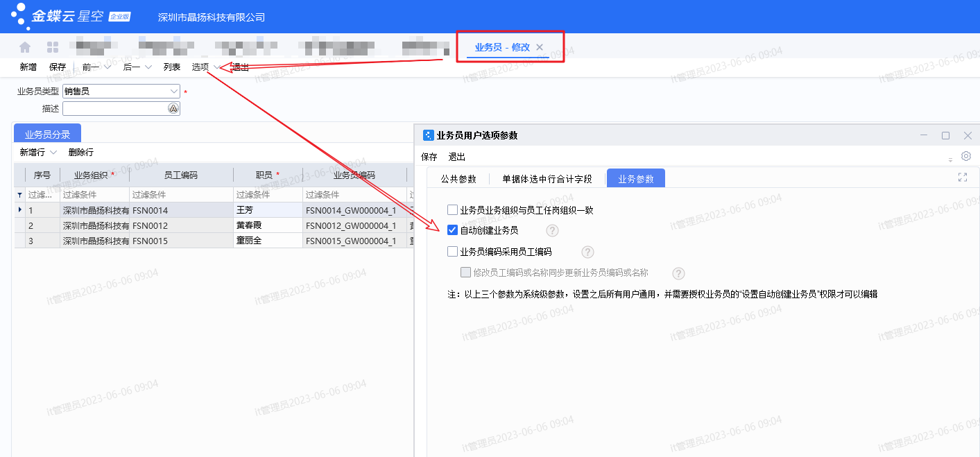Click 删除行 button
This screenshot has width=980, height=457.
[x=81, y=153]
